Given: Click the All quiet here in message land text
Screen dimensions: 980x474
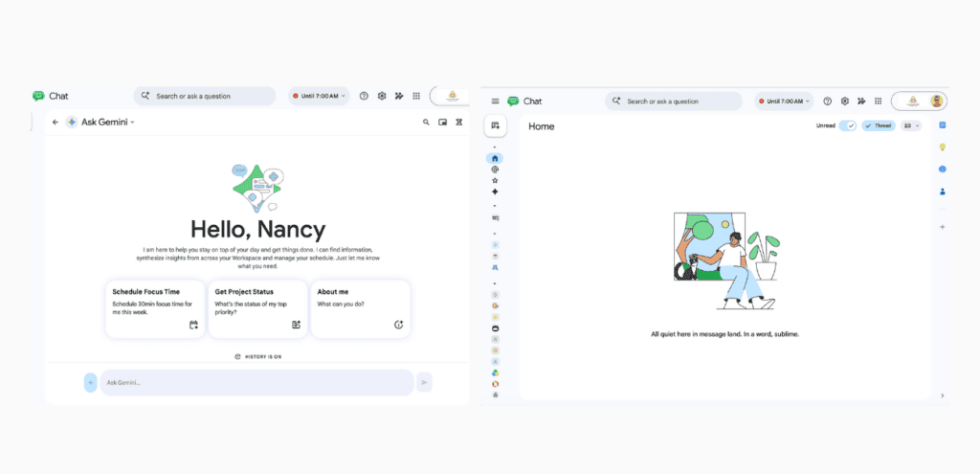Looking at the screenshot, I should click(725, 334).
